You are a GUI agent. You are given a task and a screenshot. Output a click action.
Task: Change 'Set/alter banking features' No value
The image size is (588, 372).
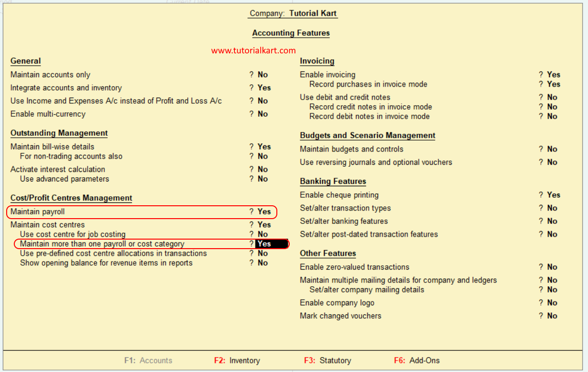(552, 221)
